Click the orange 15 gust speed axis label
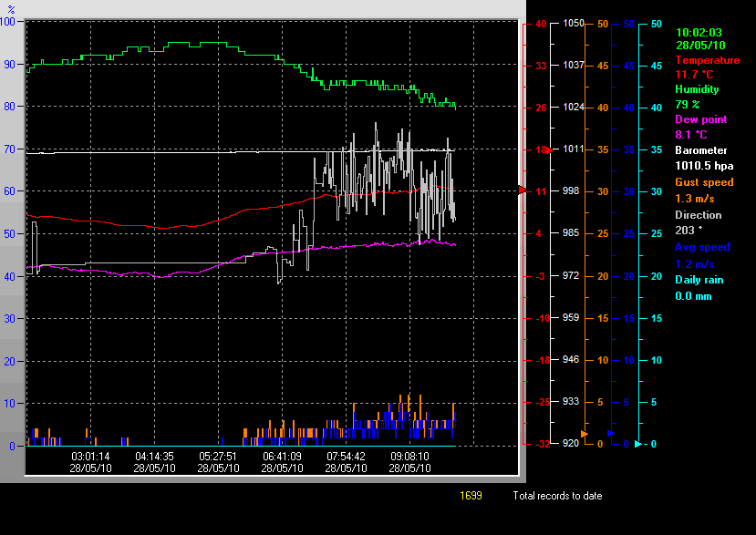 pos(603,318)
